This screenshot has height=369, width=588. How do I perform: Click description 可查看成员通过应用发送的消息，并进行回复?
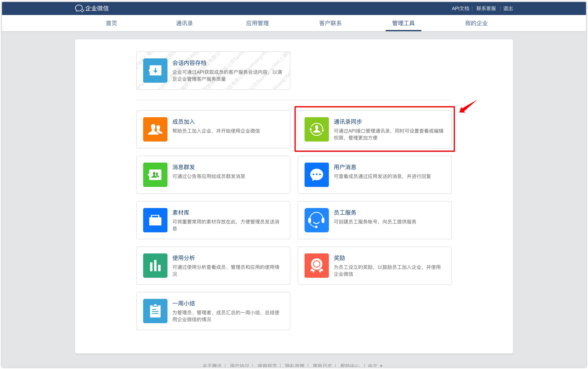[382, 176]
